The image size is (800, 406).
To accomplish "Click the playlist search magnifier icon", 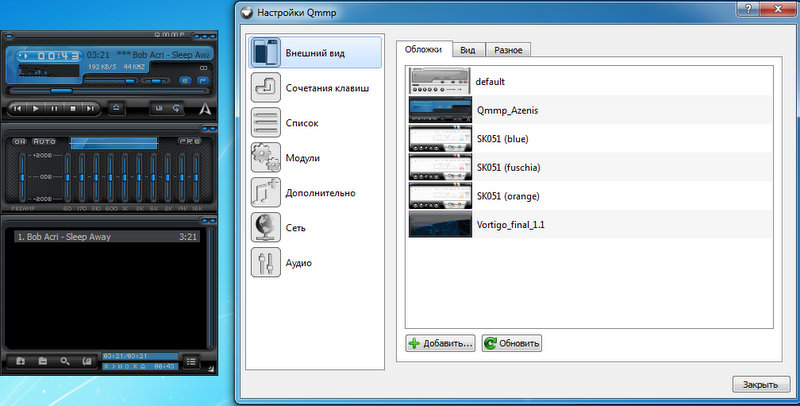I will pyautogui.click(x=65, y=361).
